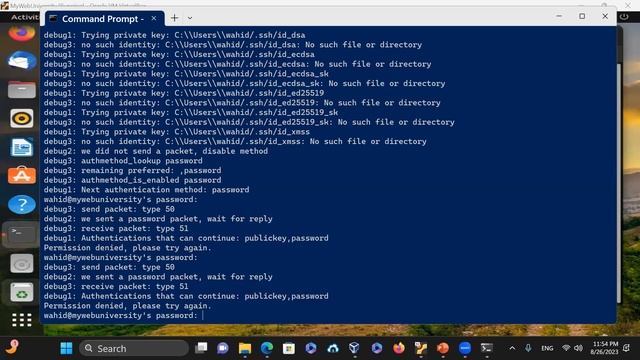This screenshot has width=640, height=360.
Task: Open Terminal in the Ubuntu dock
Action: pos(22,234)
